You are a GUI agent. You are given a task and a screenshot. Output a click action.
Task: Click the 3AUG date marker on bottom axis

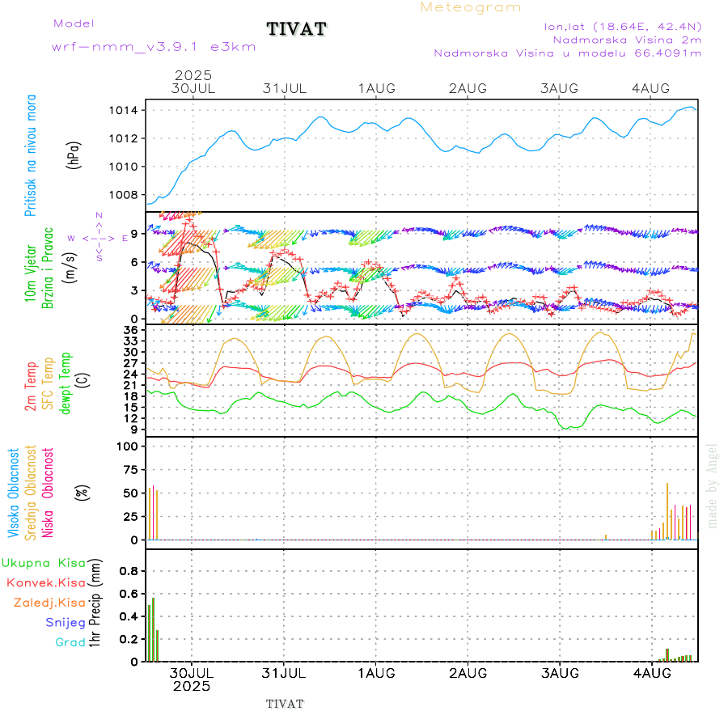(x=559, y=672)
